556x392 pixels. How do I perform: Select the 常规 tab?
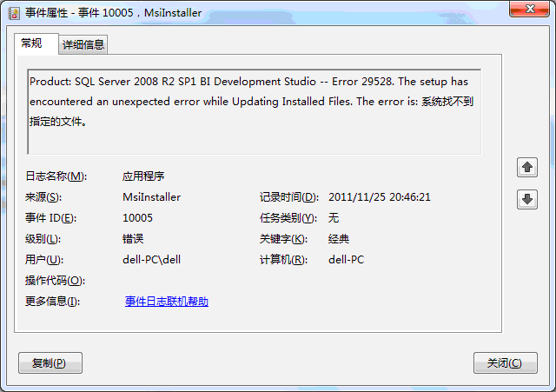[36, 43]
